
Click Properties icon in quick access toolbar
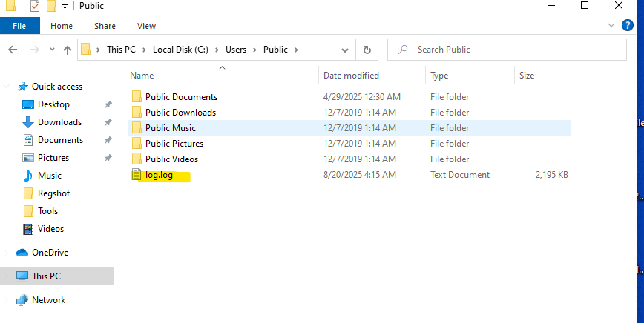pos(34,7)
